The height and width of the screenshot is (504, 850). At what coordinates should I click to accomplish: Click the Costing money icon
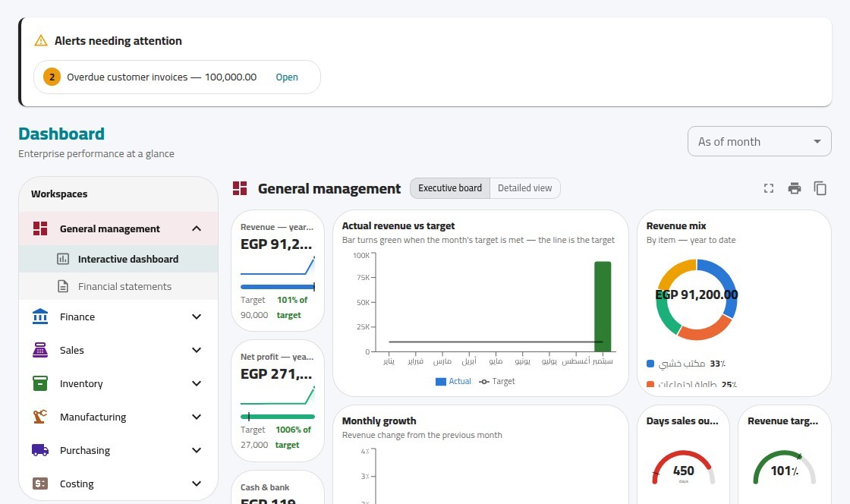(x=40, y=484)
